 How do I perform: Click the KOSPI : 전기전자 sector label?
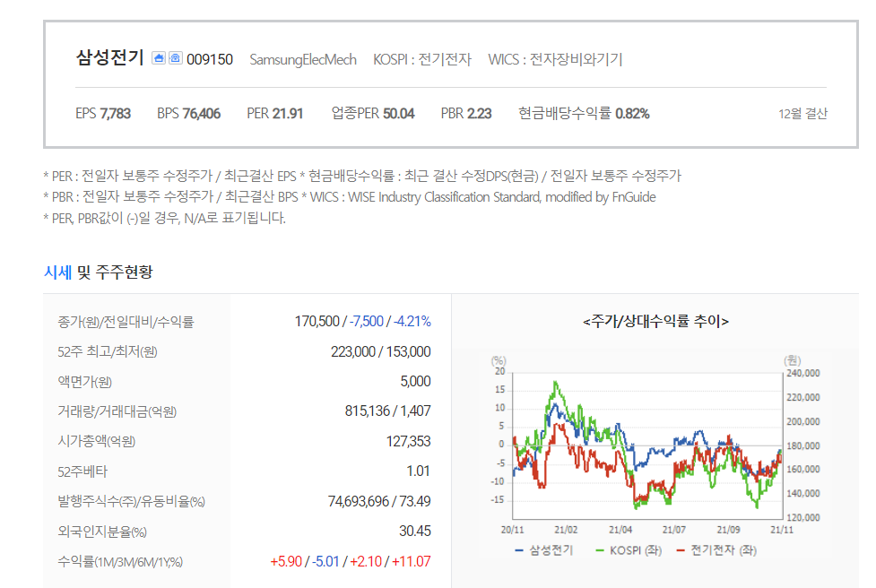[x=422, y=59]
